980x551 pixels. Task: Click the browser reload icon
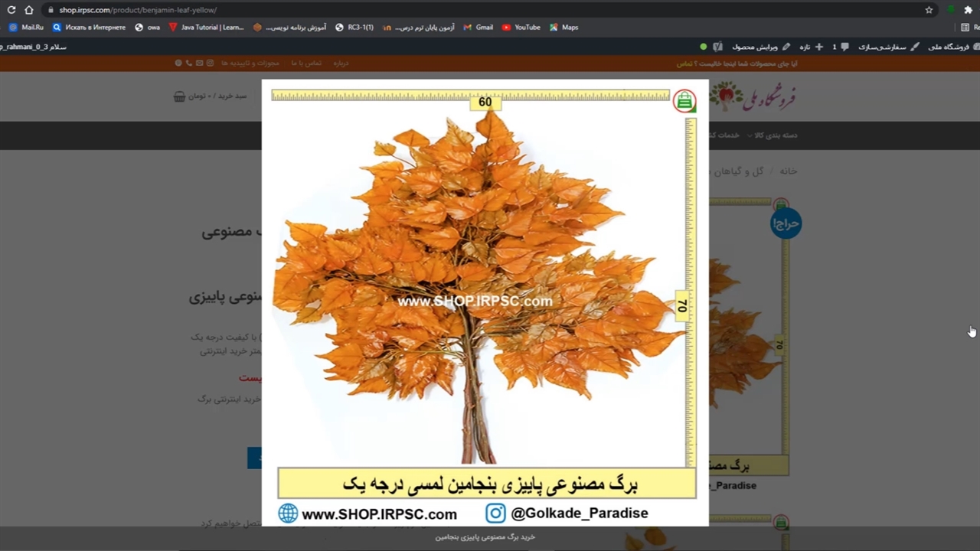coord(11,10)
